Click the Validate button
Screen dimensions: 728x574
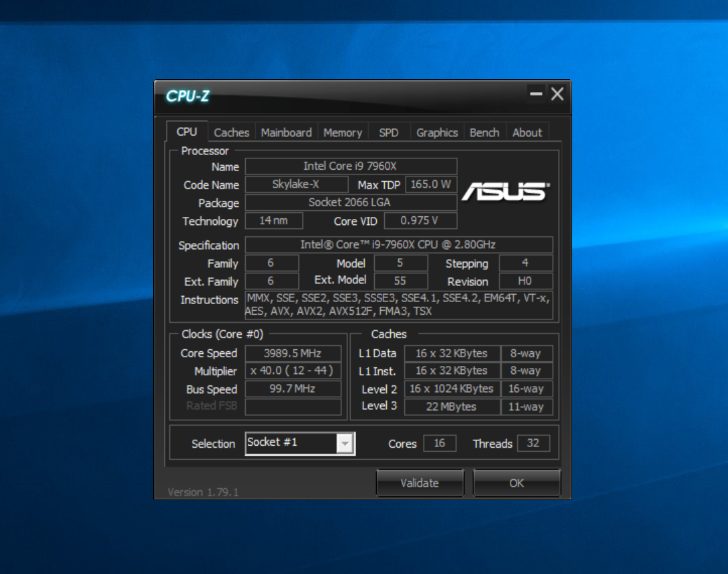pyautogui.click(x=420, y=483)
